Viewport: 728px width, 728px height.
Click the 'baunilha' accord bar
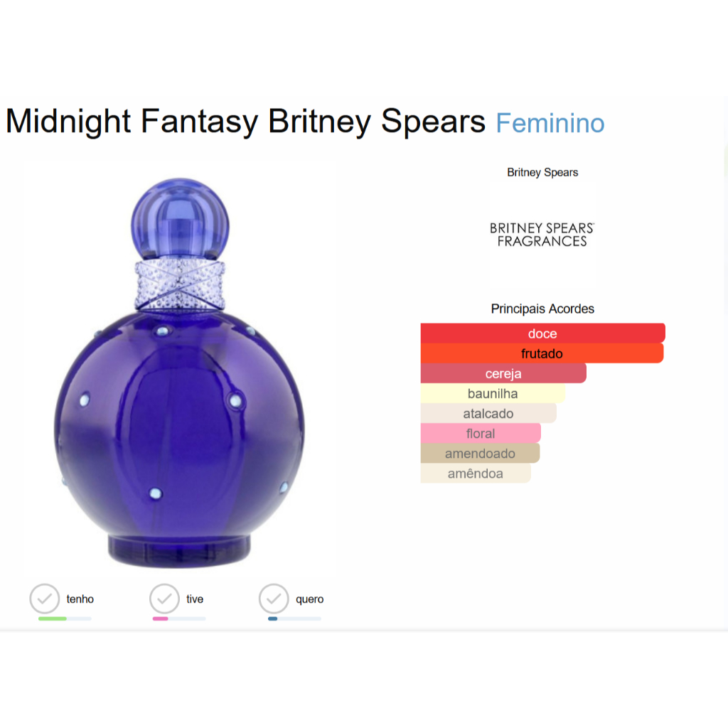[493, 393]
